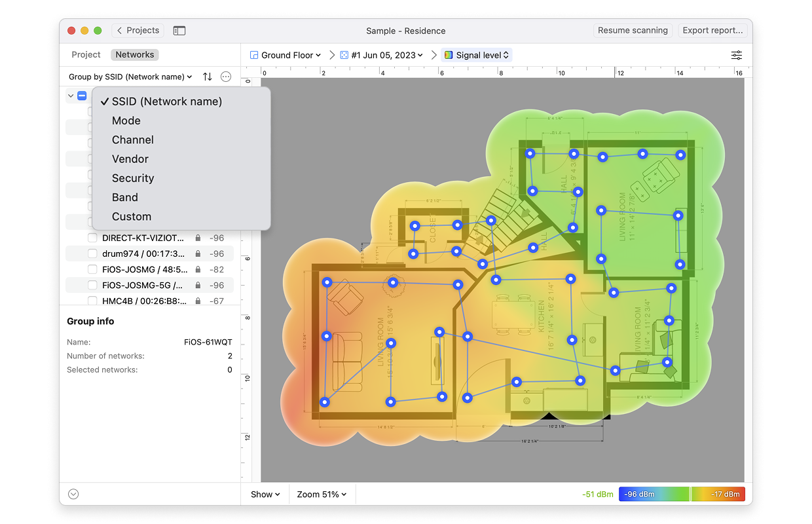The image size is (812, 524).
Task: Click the collapse circle icon at bottom-left
Action: 73,494
